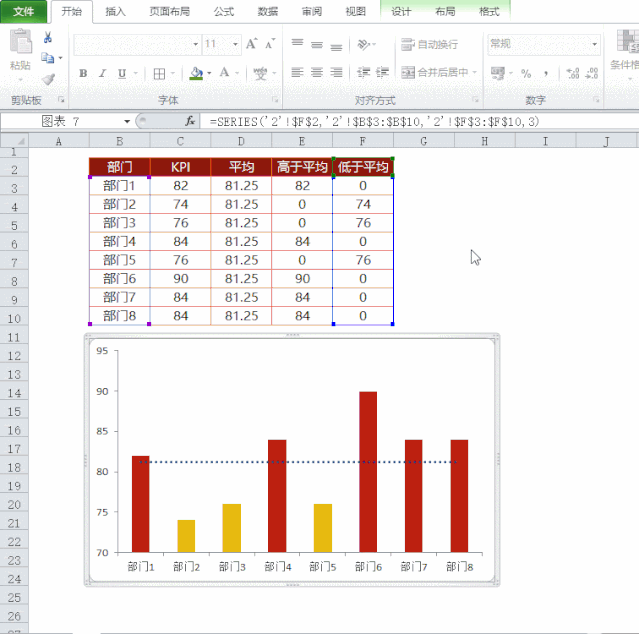Select the 部门6 red bar in chart

point(368,472)
